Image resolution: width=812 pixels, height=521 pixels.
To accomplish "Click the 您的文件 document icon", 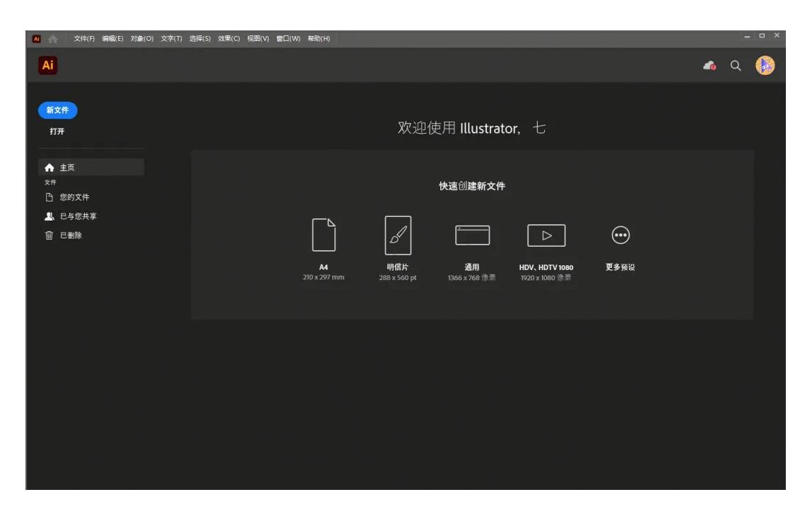I will pos(49,197).
